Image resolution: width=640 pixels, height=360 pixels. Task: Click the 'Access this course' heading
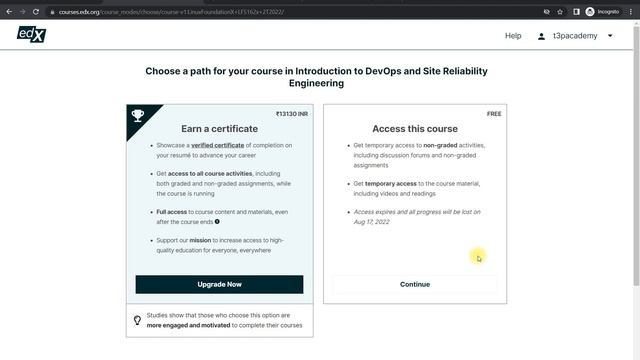coord(415,129)
